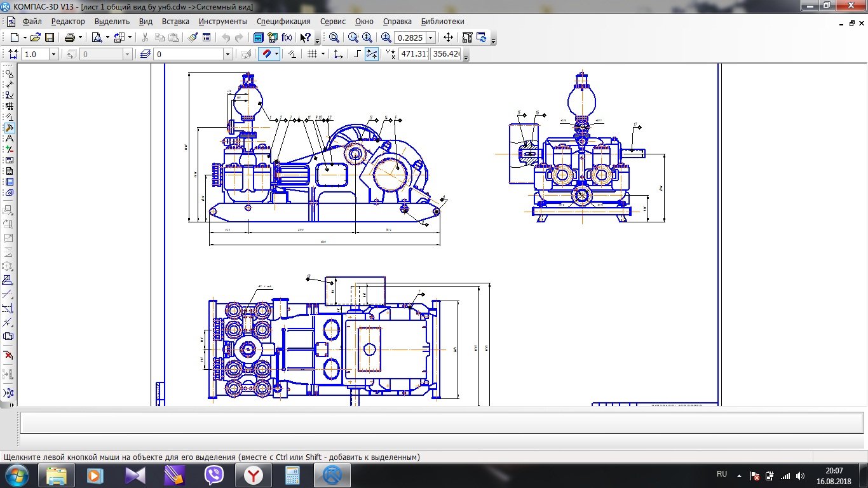Open the f(x) variables panel
This screenshot has width=868, height=488.
pyautogui.click(x=287, y=37)
